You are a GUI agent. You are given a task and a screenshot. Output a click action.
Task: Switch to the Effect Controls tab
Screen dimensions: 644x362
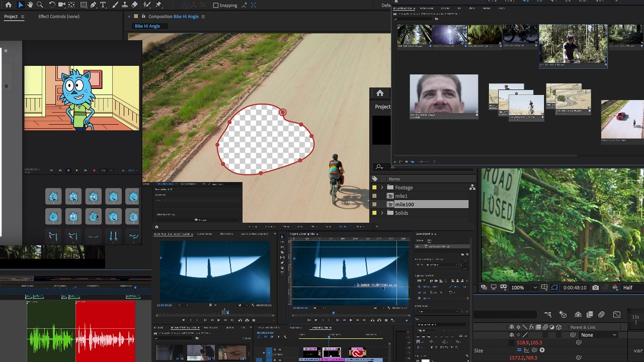(x=59, y=17)
